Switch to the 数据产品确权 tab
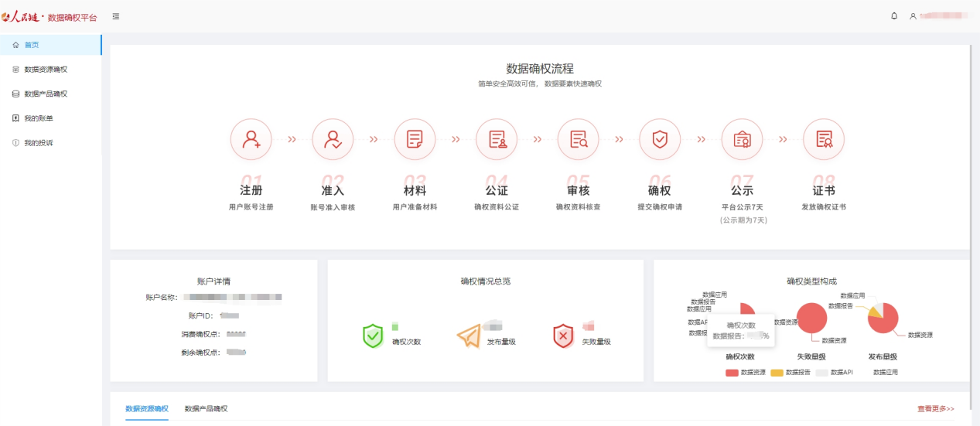Viewport: 980px width, 426px height. pos(206,408)
